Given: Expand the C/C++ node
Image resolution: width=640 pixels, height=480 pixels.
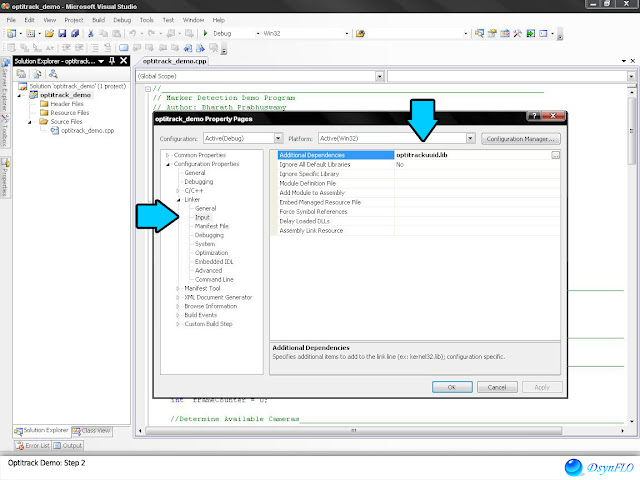Looking at the screenshot, I should coord(178,191).
